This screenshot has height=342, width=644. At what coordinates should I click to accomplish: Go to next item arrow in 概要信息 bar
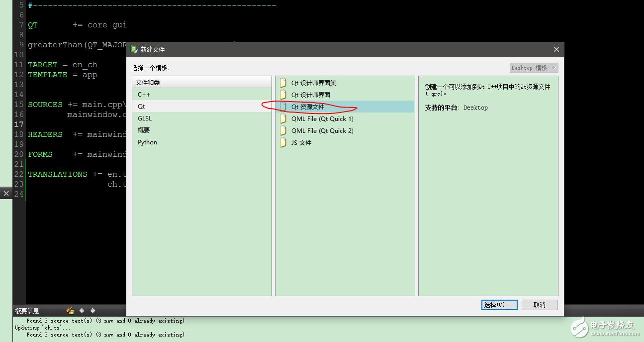pyautogui.click(x=92, y=310)
